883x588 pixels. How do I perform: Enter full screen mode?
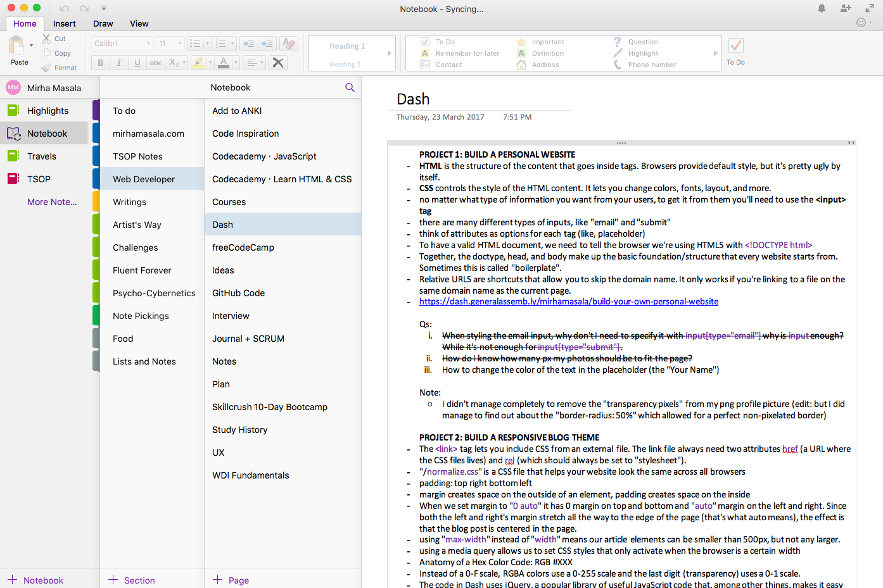pos(870,8)
